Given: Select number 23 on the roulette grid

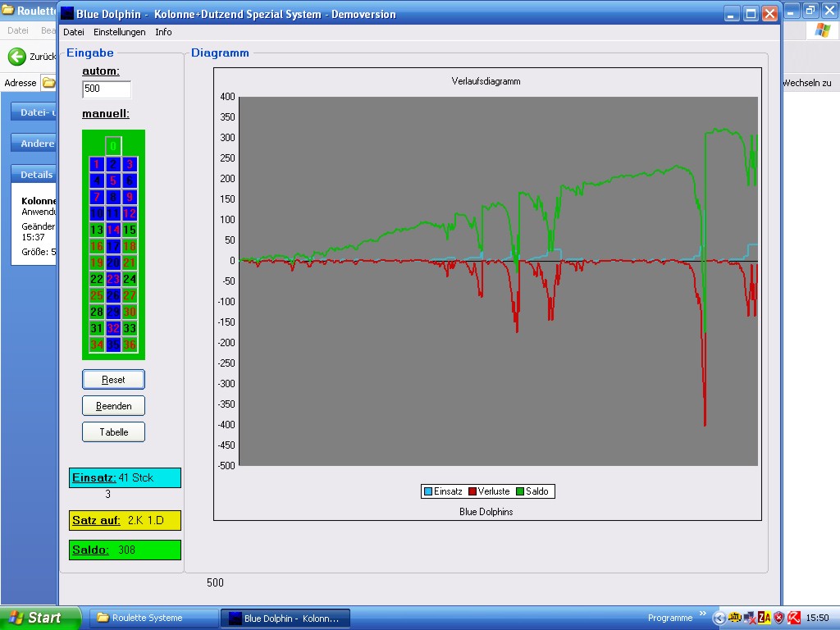Looking at the screenshot, I should (113, 279).
